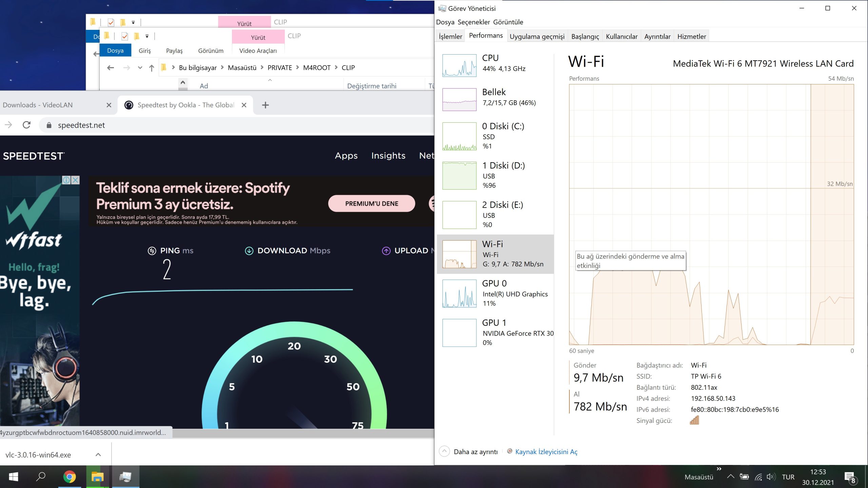The image size is (868, 488).
Task: Open recent locations dropdown in Explorer
Action: tap(140, 68)
